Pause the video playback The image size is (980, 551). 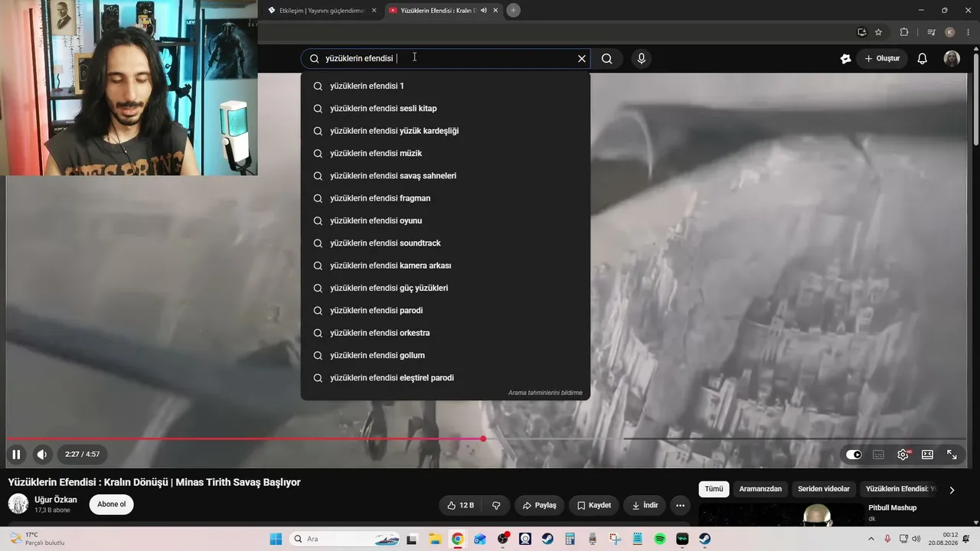[16, 455]
